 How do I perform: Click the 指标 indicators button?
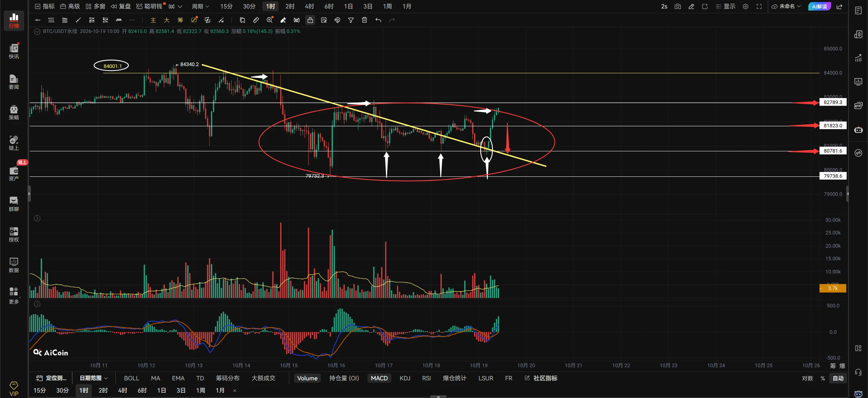[x=45, y=6]
